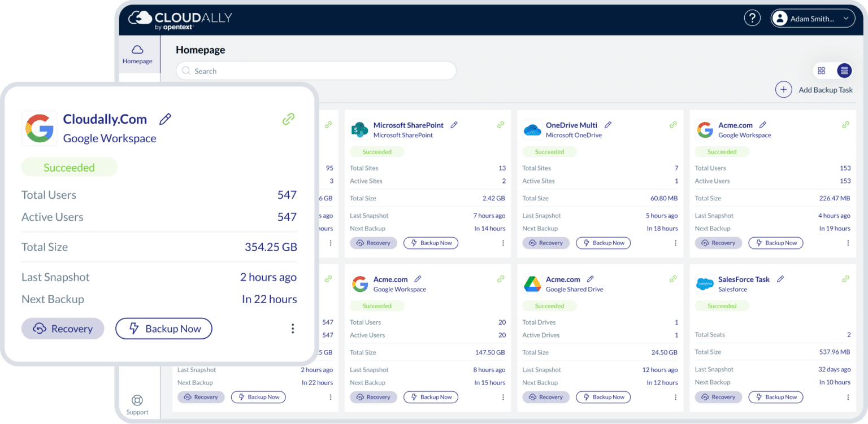Click the Search input field

[316, 71]
